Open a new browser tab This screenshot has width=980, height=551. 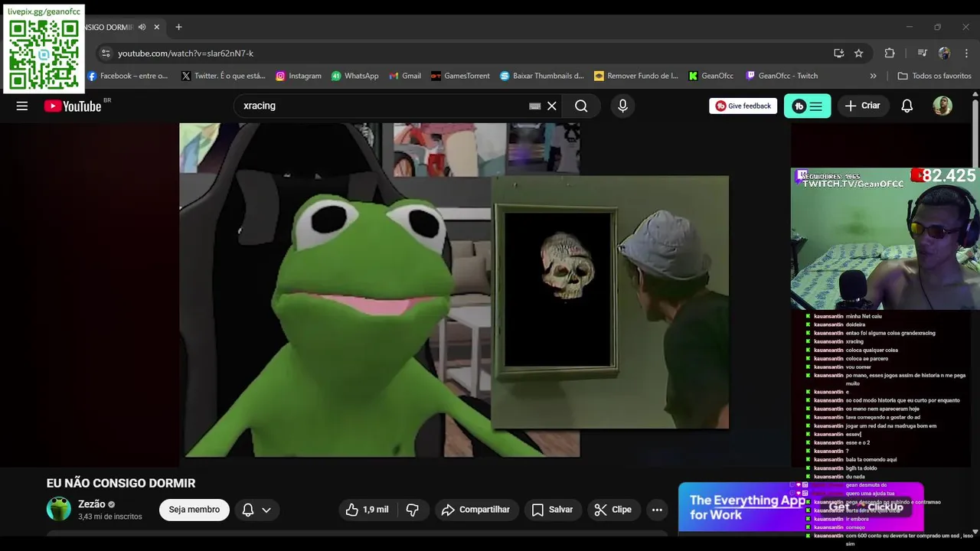[x=178, y=27]
